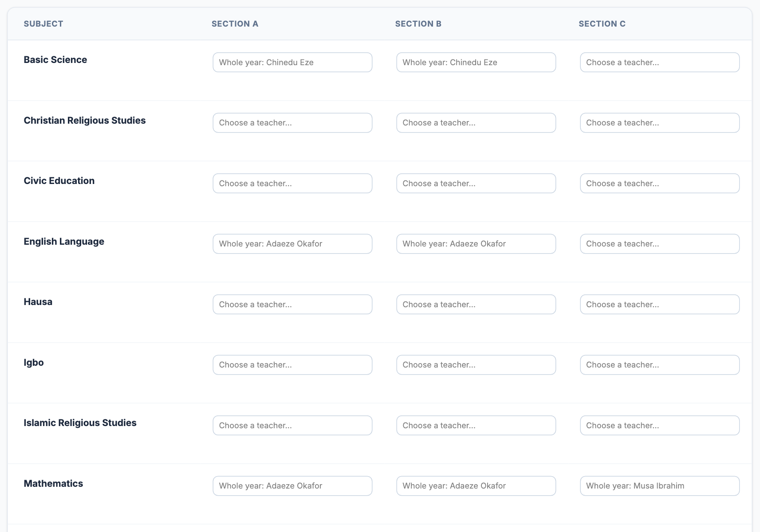Viewport: 760px width, 532px height.
Task: Choose teacher for Islamic Religious Studies Section C
Action: coord(660,426)
